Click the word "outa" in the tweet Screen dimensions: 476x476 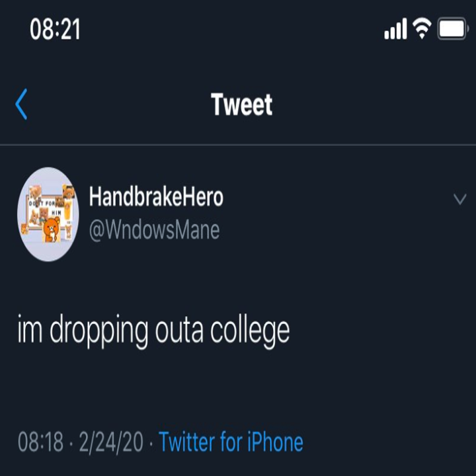(180, 331)
